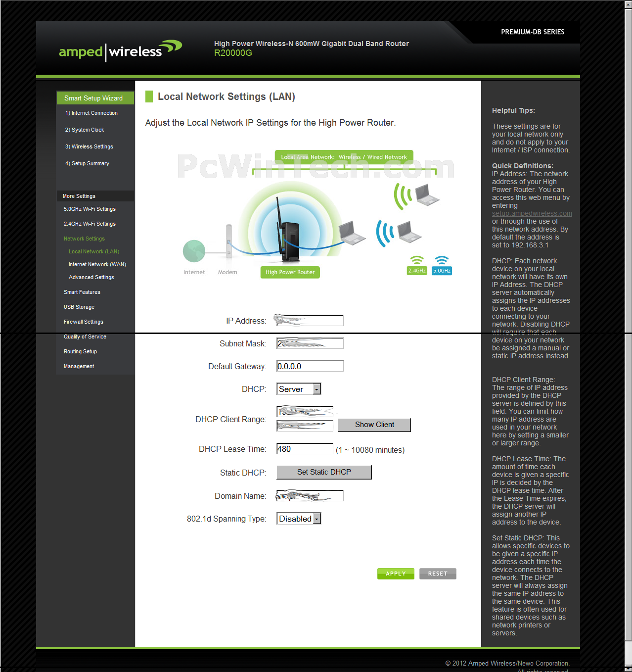
Task: Open Internet Network (WAN) submenu
Action: tap(97, 264)
